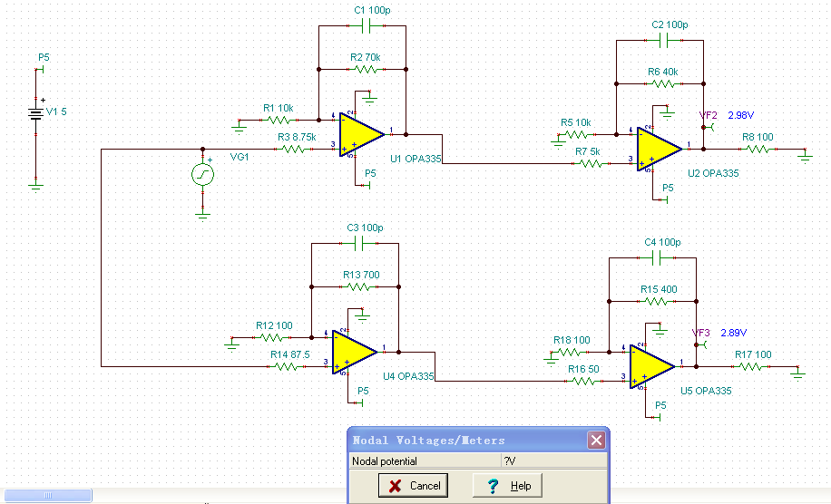Select the U4 OPA335 op-amp symbol
This screenshot has height=504, width=831.
click(354, 352)
